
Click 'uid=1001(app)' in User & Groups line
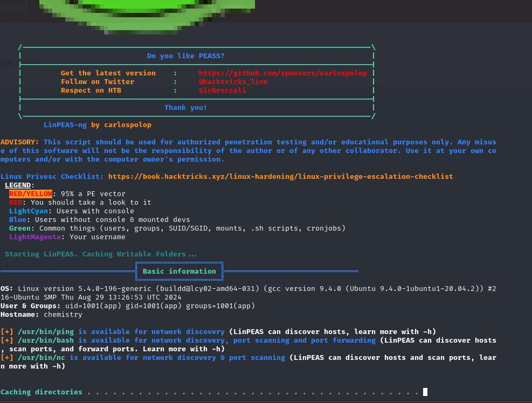pyautogui.click(x=93, y=306)
